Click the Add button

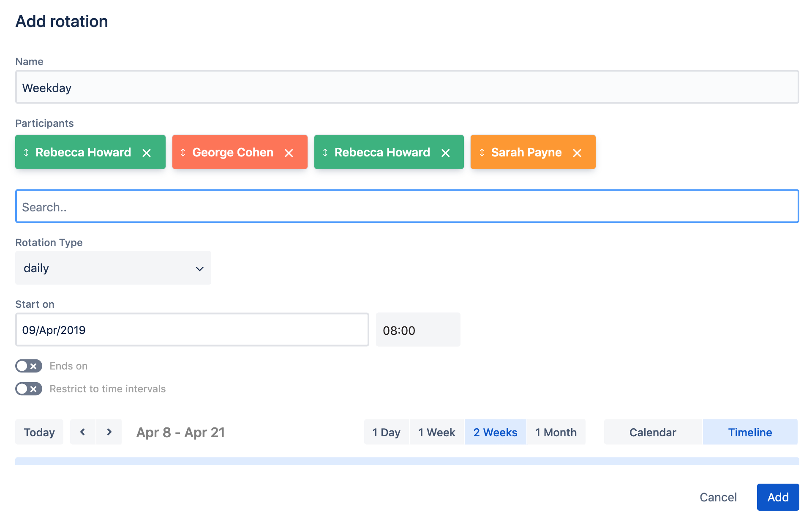click(x=777, y=497)
